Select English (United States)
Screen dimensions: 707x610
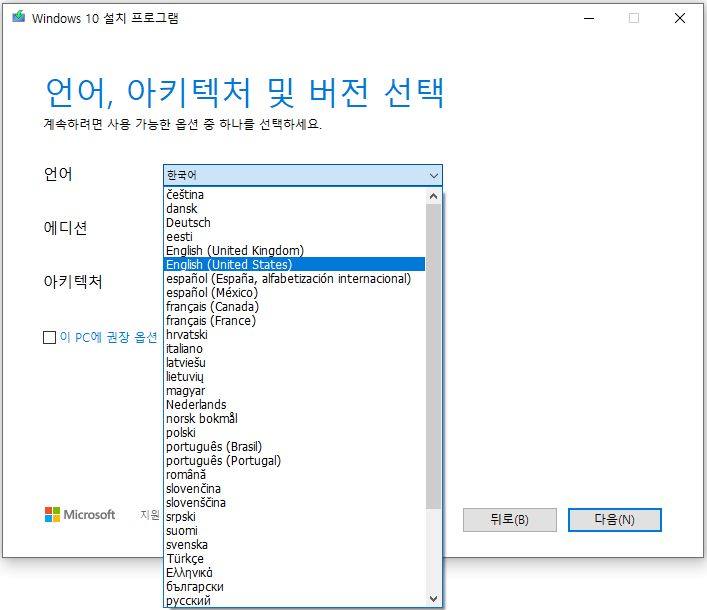pyautogui.click(x=294, y=264)
